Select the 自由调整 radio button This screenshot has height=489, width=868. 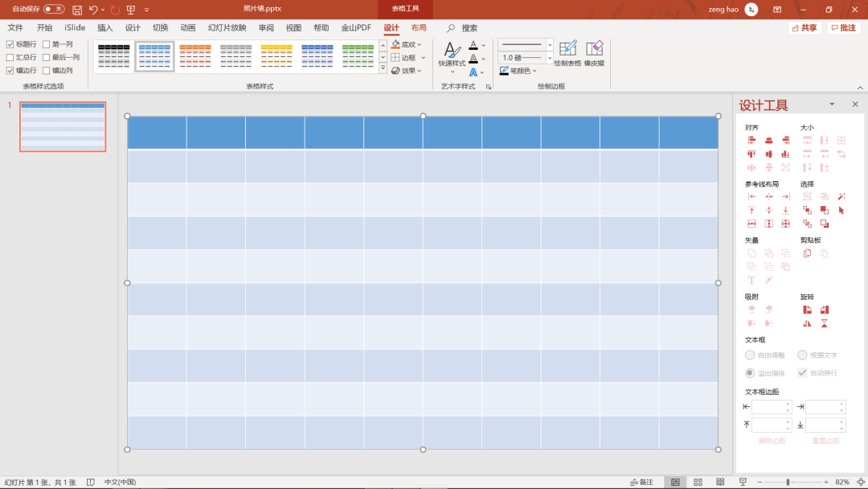750,355
